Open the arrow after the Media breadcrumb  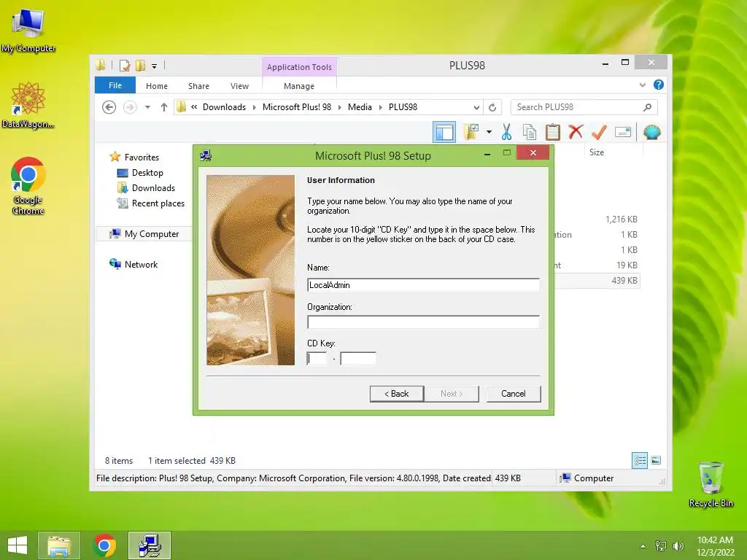[380, 107]
